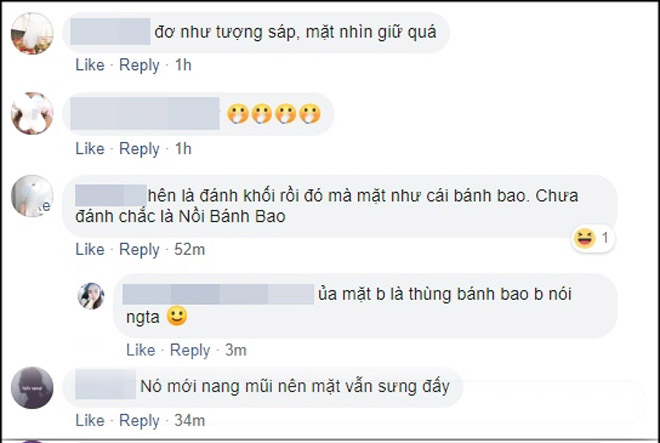Image resolution: width=660 pixels, height=443 pixels.
Task: Open the avatar on the nested "thùng bánh bao" reply
Action: click(x=93, y=294)
